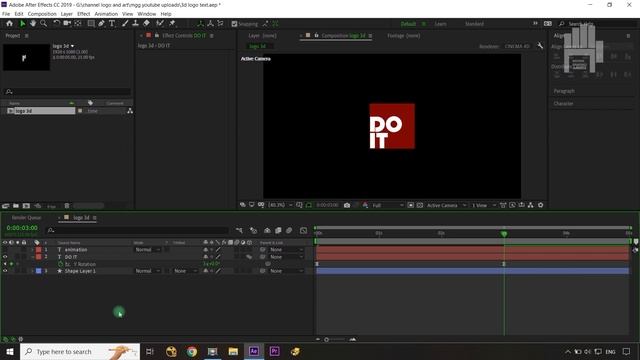Expand the animation layer twirl arrow

pos(32,249)
